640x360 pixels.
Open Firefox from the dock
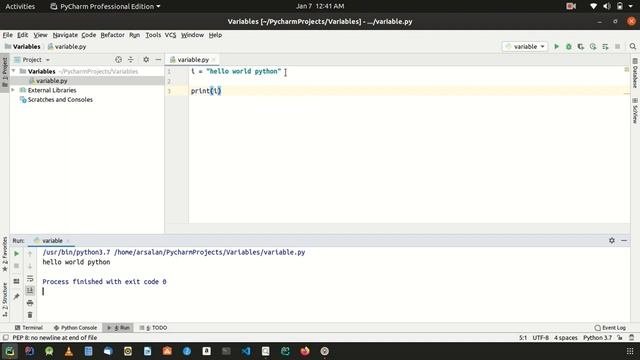(x=305, y=351)
